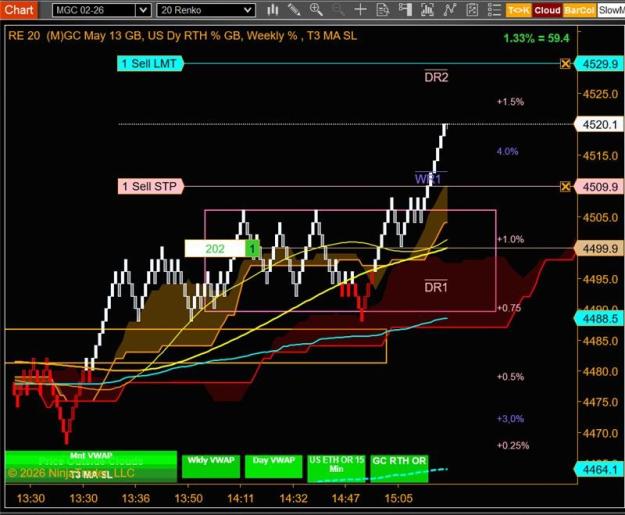The image size is (625, 515).
Task: Open the Chart Trader flag icon
Action: (405, 10)
